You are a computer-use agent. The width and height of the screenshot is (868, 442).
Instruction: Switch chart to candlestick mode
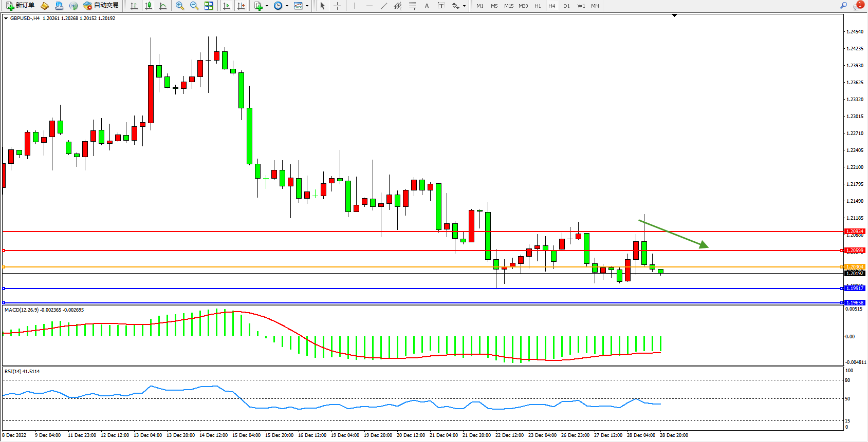(149, 6)
